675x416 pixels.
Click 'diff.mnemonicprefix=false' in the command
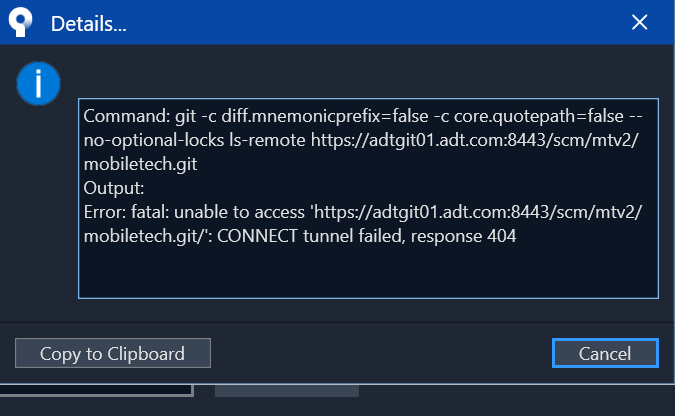click(325, 116)
